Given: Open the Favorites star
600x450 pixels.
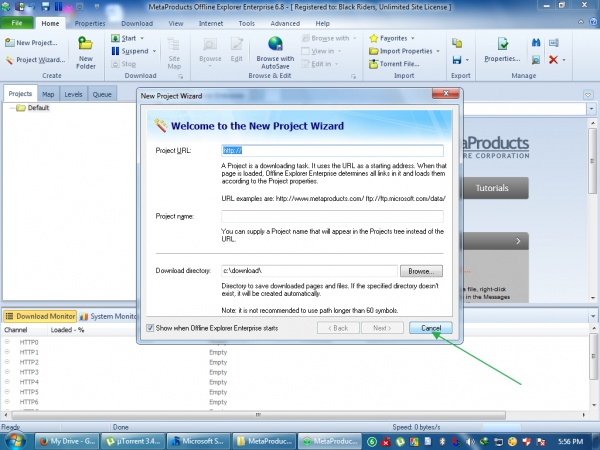Looking at the screenshot, I should pyautogui.click(x=373, y=38).
